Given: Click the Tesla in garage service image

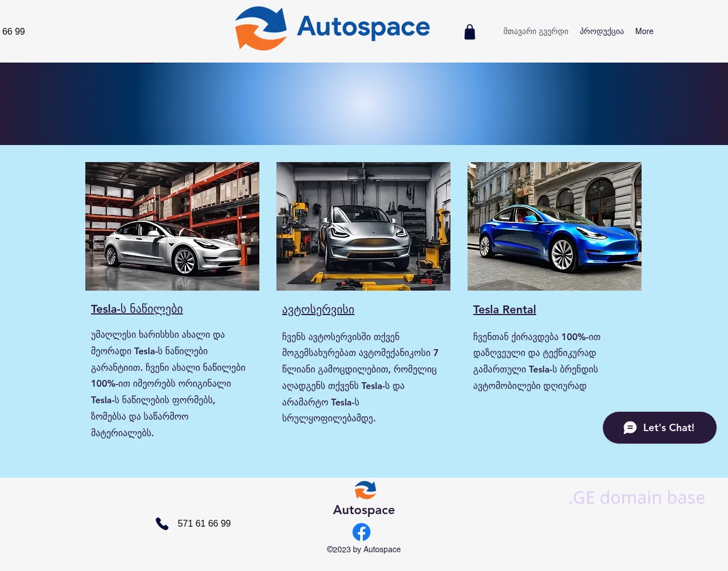Looking at the screenshot, I should coord(363,226).
